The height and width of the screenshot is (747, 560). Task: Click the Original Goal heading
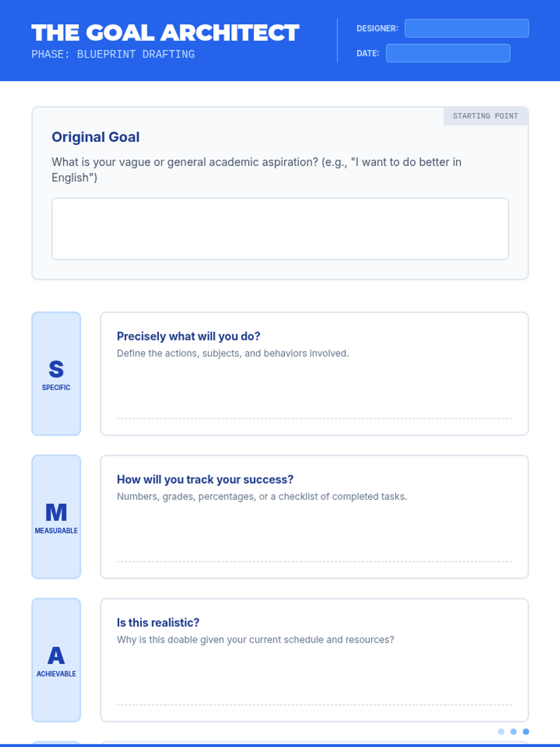96,137
